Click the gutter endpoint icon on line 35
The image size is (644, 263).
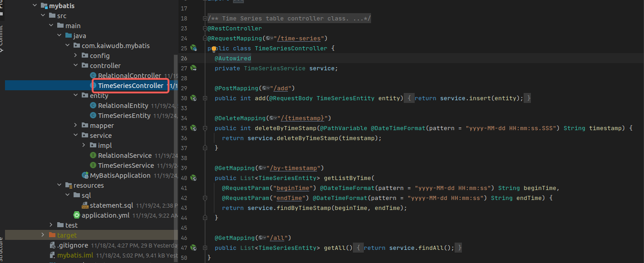click(193, 128)
